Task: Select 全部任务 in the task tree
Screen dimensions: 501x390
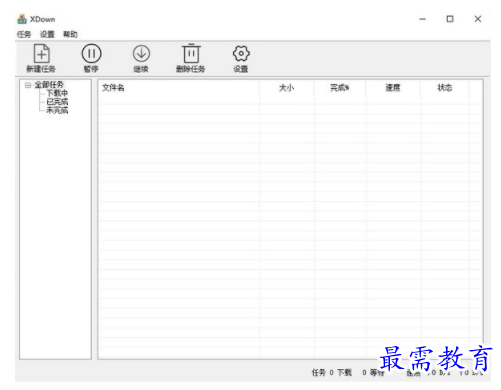Action: point(49,85)
